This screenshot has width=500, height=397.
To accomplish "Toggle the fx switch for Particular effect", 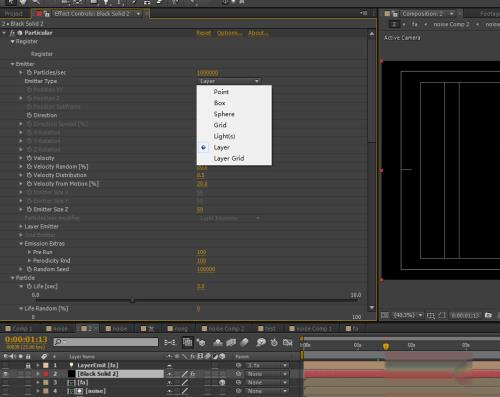I will tap(12, 33).
